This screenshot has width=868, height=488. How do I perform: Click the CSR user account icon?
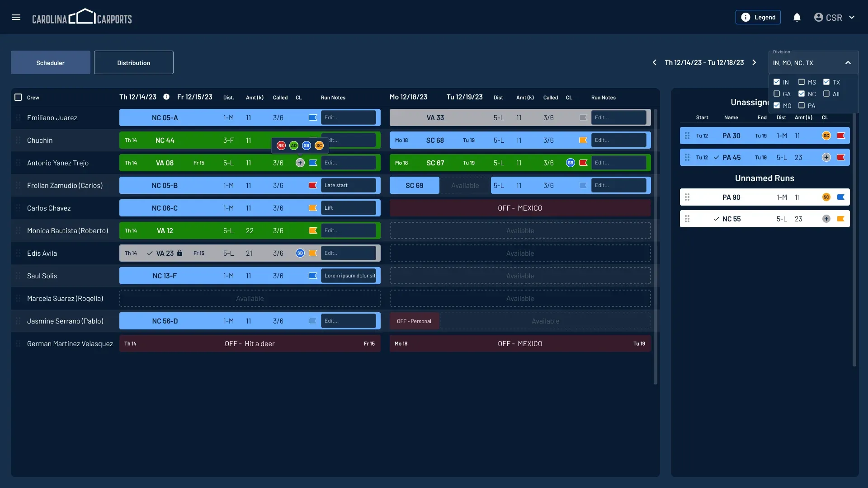click(x=818, y=17)
